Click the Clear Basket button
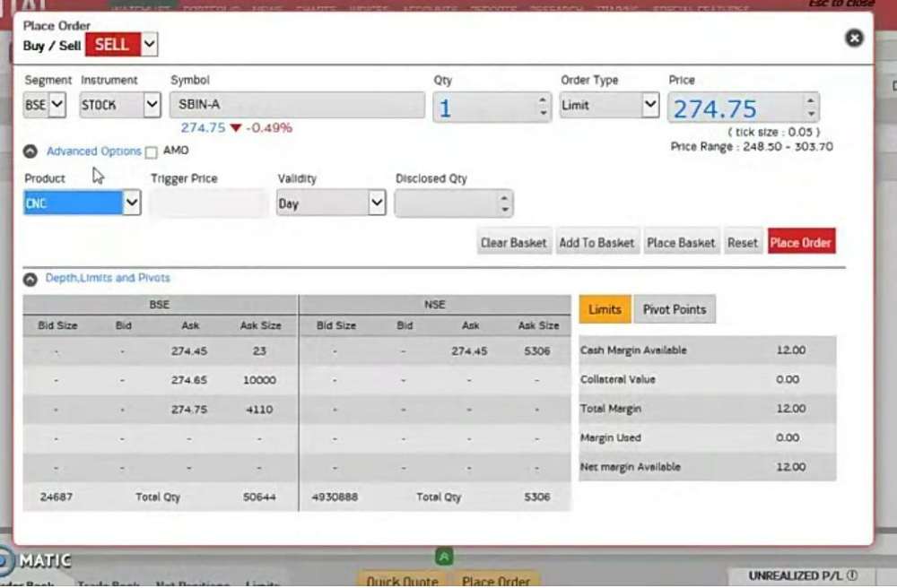The image size is (897, 588). (513, 242)
